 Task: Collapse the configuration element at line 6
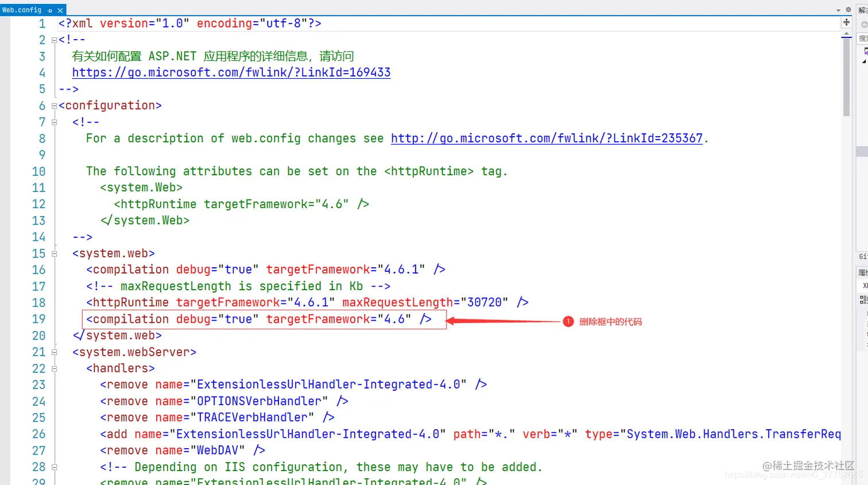[55, 106]
